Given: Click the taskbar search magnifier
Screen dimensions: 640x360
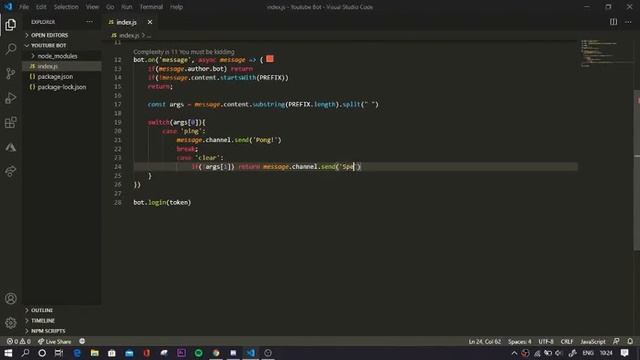Looking at the screenshot, I should 25,353.
